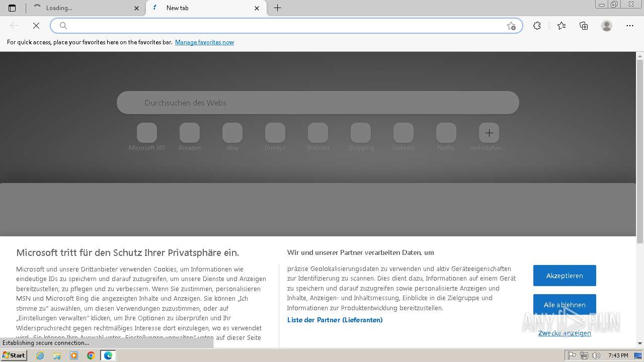
Task: Open the Walmart quick link
Action: [318, 137]
